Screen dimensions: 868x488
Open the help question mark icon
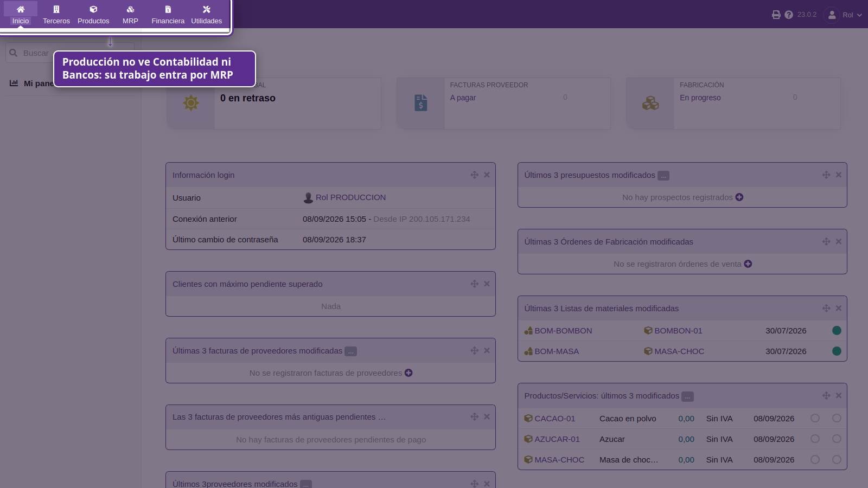pyautogui.click(x=789, y=15)
